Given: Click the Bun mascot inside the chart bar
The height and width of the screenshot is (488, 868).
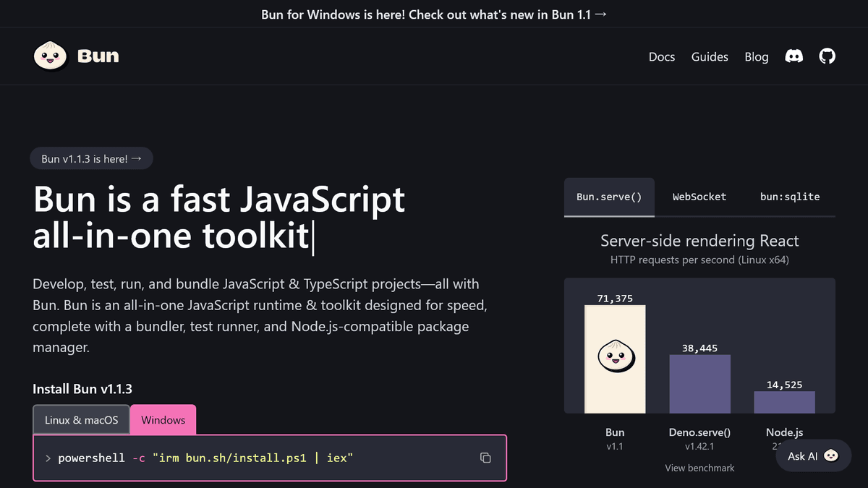Looking at the screenshot, I should tap(615, 356).
